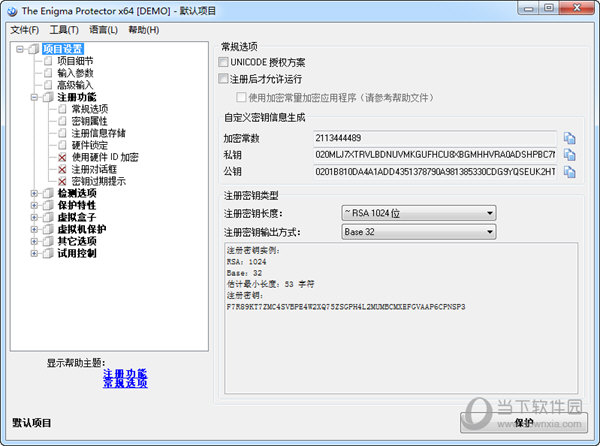Select 密钥过期提示 in the tree

[99, 181]
